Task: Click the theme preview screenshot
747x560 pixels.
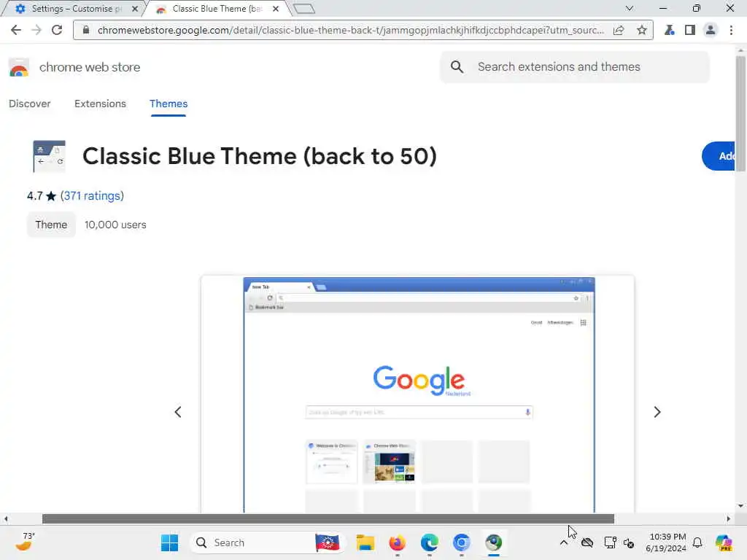Action: (x=419, y=395)
